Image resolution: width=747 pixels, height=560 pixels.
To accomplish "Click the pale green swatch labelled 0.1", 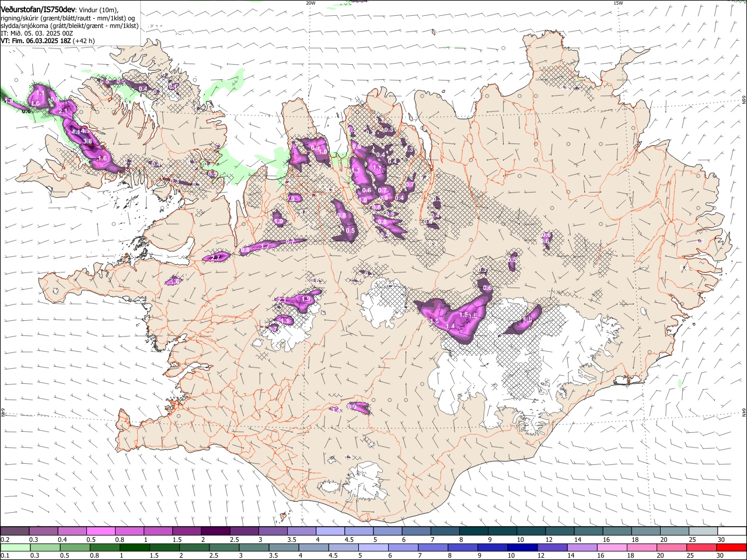I will (x=15, y=548).
